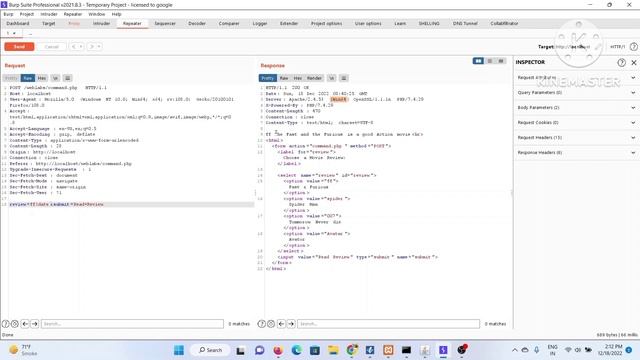Close the Inspector panel

[634, 62]
